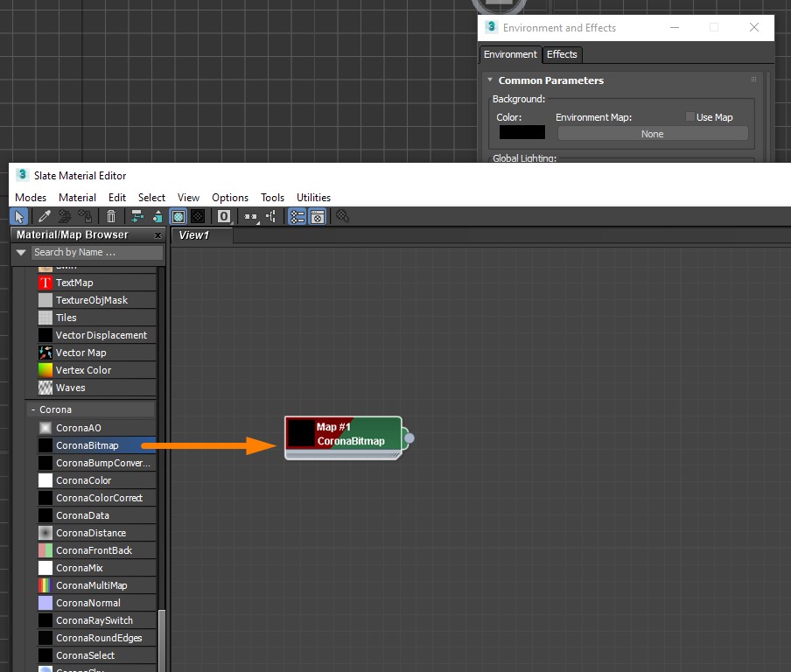Screen dimensions: 791x672
Task: Click the Waves map icon
Action: click(45, 388)
